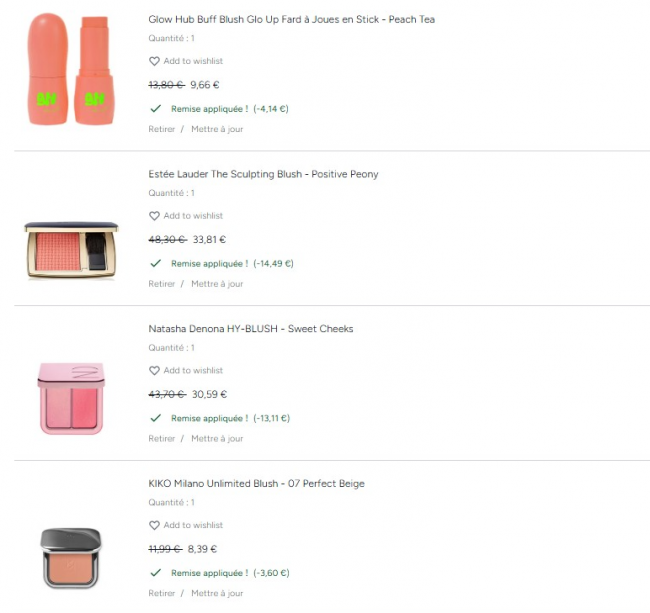This screenshot has width=650, height=613.
Task: Open Natasha Denona HY-BLUSH Sweet Cheeks title
Action: click(x=250, y=329)
